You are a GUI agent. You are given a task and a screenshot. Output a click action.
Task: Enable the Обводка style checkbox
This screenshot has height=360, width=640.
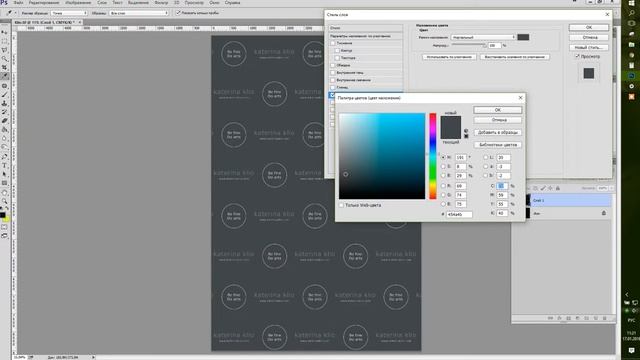pos(333,65)
